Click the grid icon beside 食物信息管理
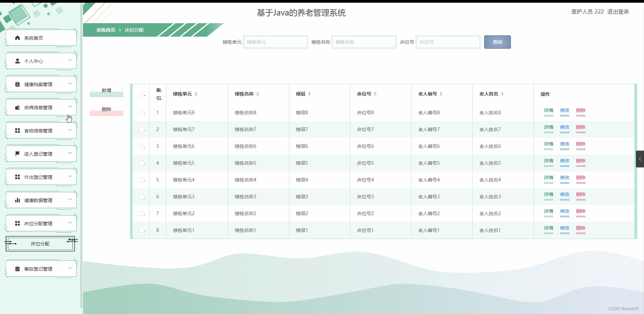The image size is (644, 314). click(x=17, y=131)
